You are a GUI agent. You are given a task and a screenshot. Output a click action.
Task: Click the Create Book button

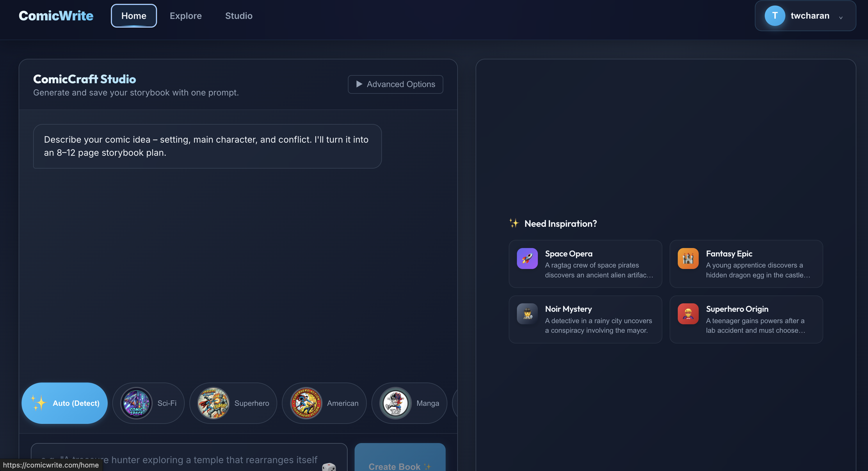point(400,458)
